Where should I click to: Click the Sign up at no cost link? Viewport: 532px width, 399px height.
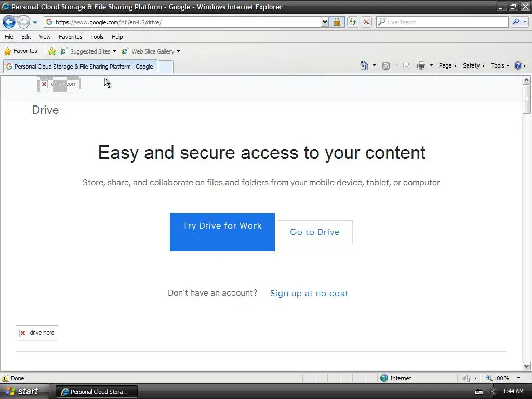[309, 293]
